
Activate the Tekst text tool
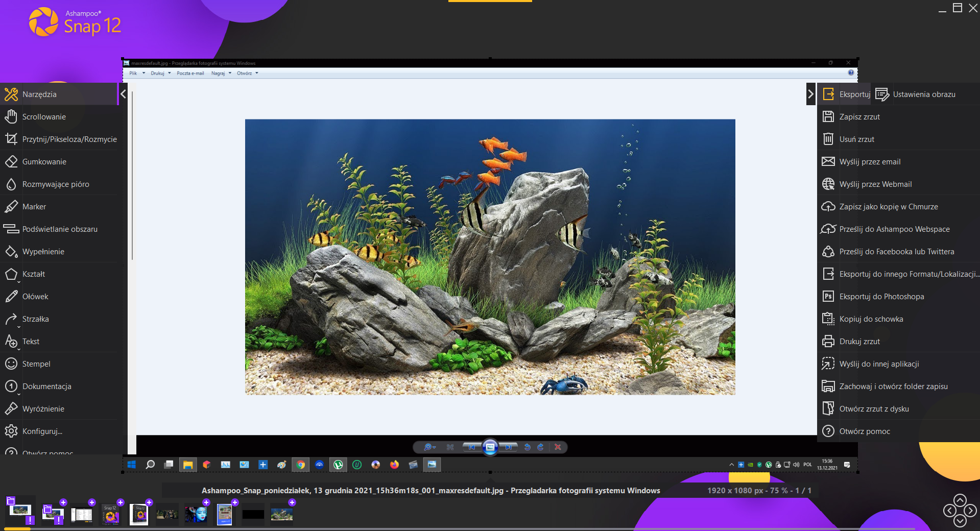[59, 342]
